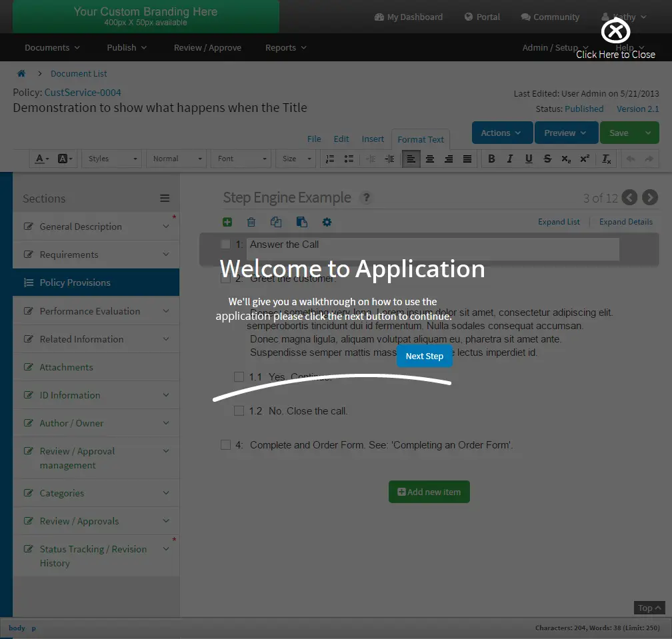This screenshot has height=639, width=672.
Task: Open the text color A tool
Action: [42, 159]
